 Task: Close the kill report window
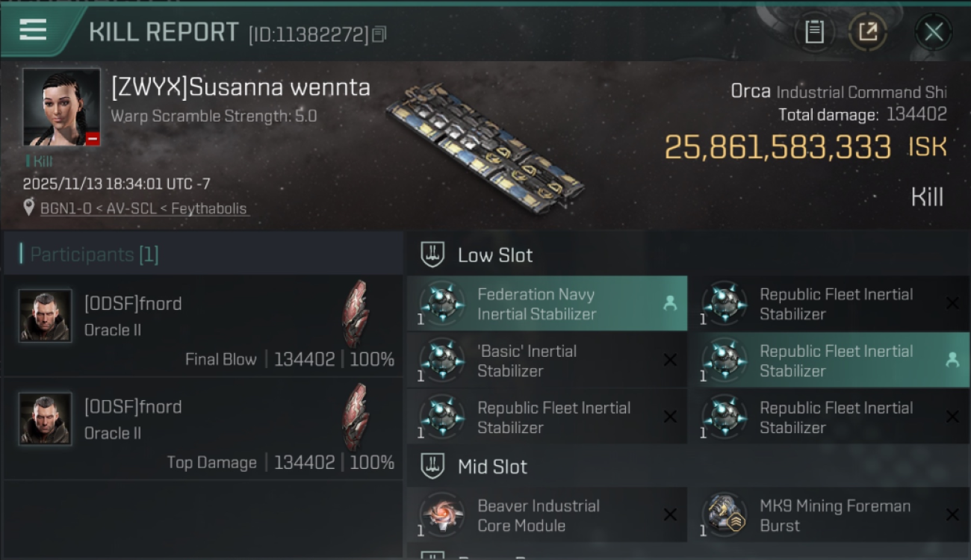click(x=933, y=32)
